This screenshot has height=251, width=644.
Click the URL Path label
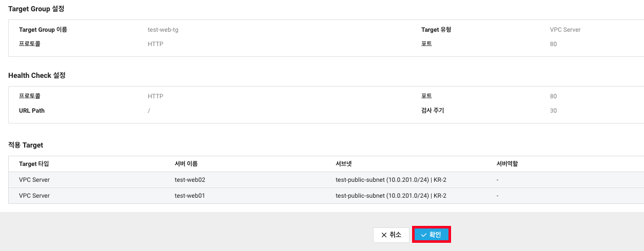point(32,111)
